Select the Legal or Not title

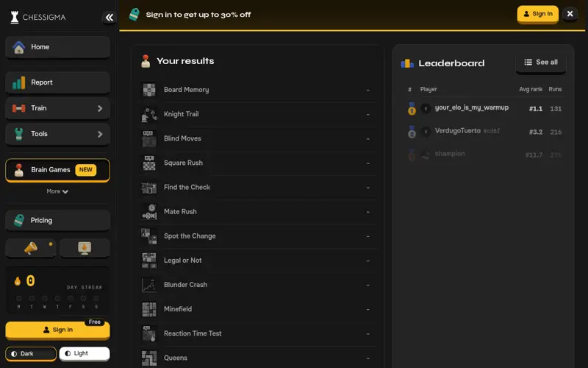pyautogui.click(x=182, y=261)
